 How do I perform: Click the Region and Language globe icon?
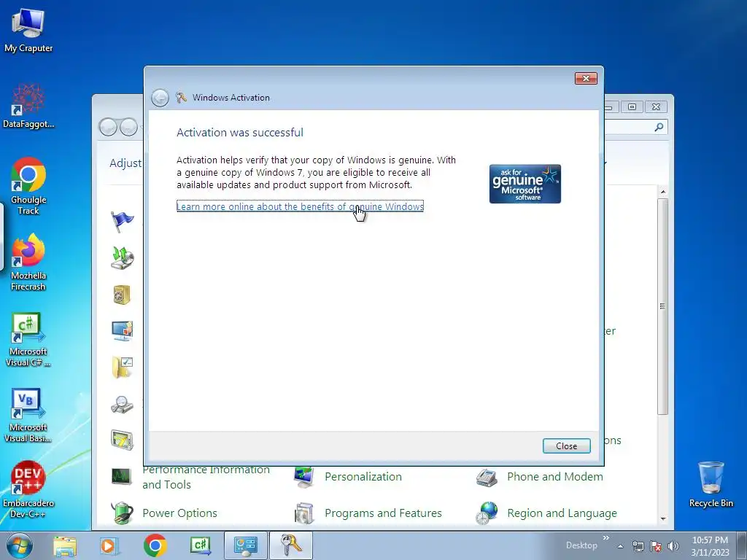[487, 513]
